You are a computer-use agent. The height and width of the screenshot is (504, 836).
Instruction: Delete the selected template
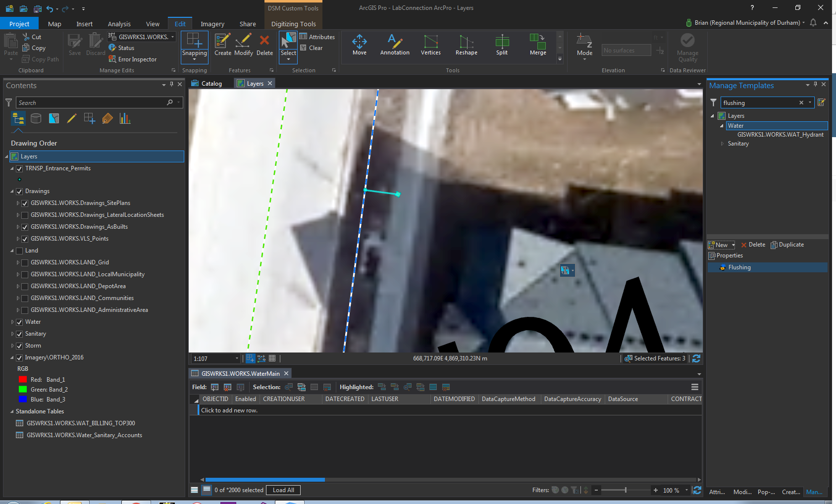coord(753,245)
